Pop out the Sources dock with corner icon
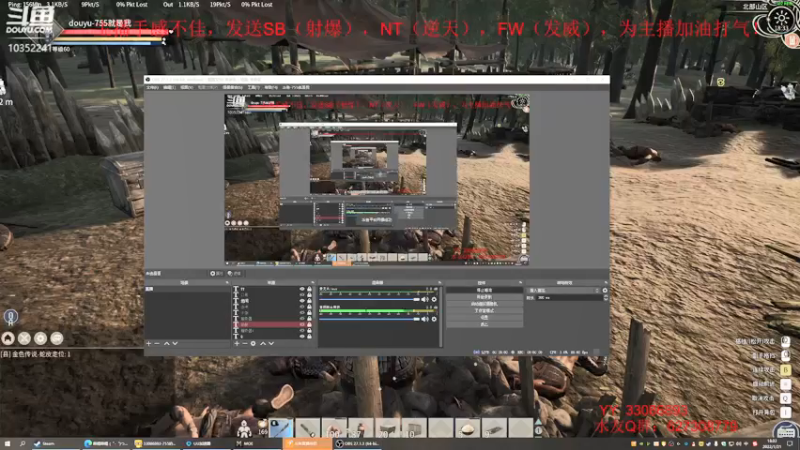This screenshot has width=800, height=450. point(313,283)
